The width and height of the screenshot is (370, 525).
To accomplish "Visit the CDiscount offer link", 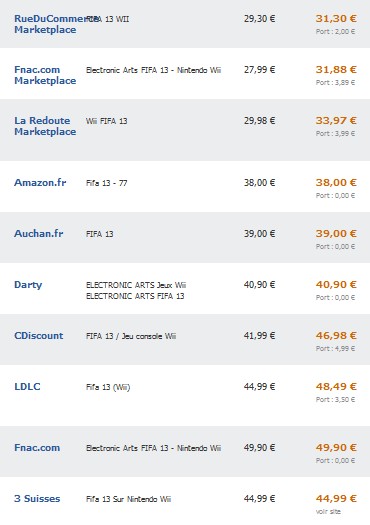I will [39, 335].
